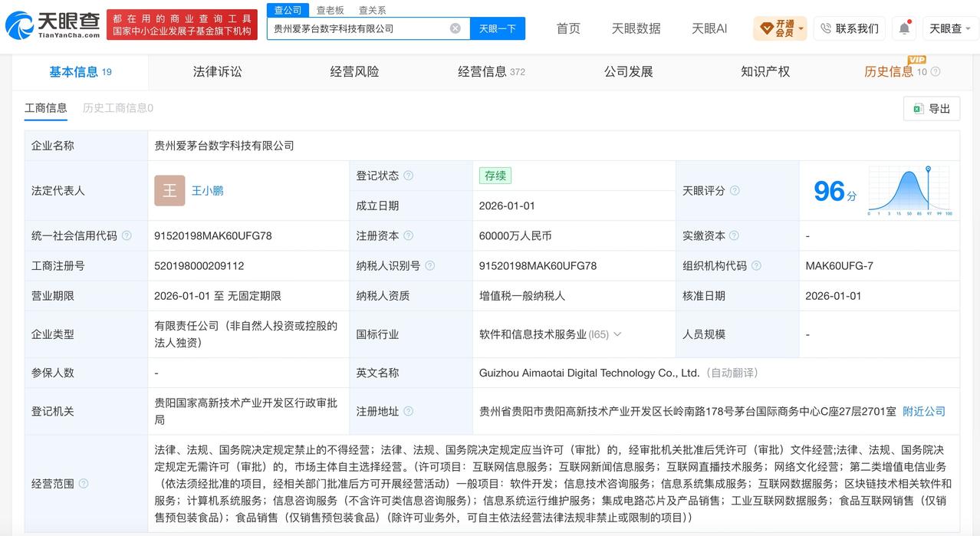This screenshot has height=536, width=980.
Task: Open the 知识产权 tab
Action: tap(765, 71)
